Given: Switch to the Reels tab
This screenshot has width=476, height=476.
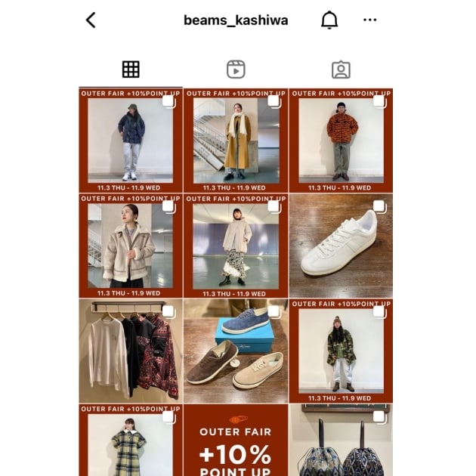Looking at the screenshot, I should coord(236,70).
